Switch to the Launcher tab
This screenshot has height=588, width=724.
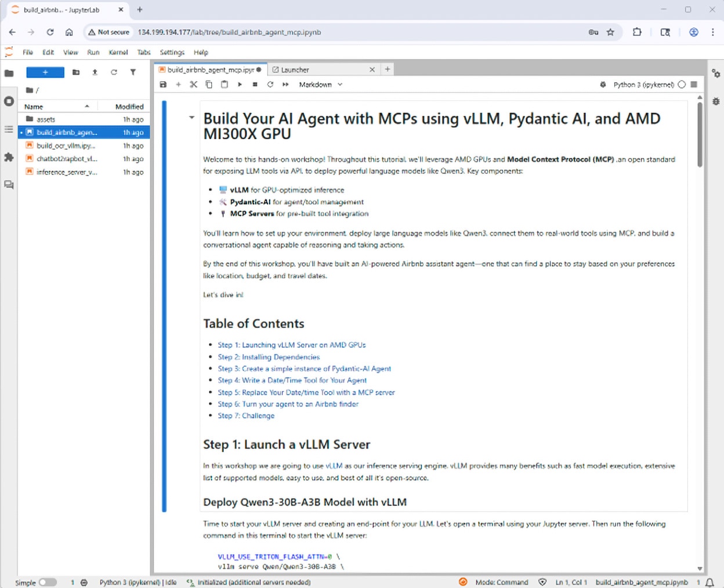tap(295, 70)
